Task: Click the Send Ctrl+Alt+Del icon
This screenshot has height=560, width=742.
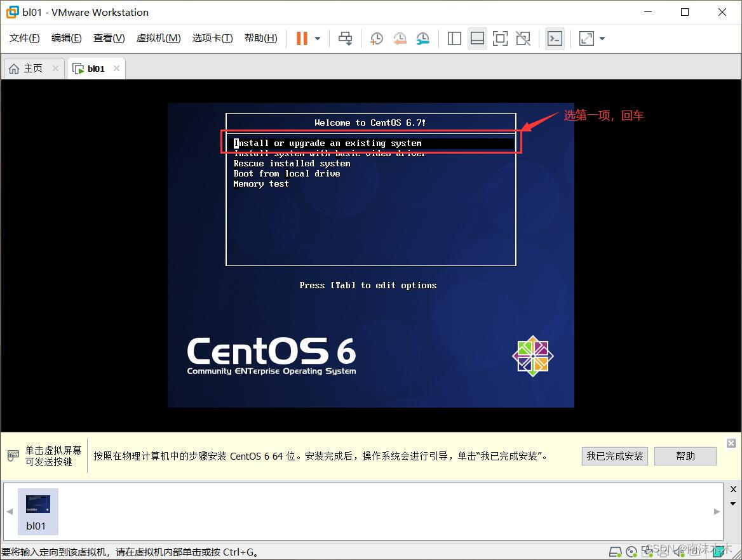Action: tap(346, 38)
